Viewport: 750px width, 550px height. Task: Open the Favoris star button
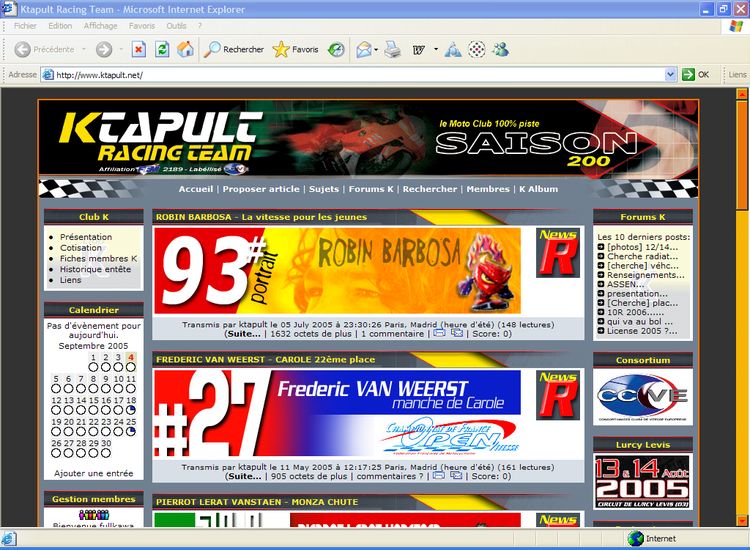[x=295, y=49]
